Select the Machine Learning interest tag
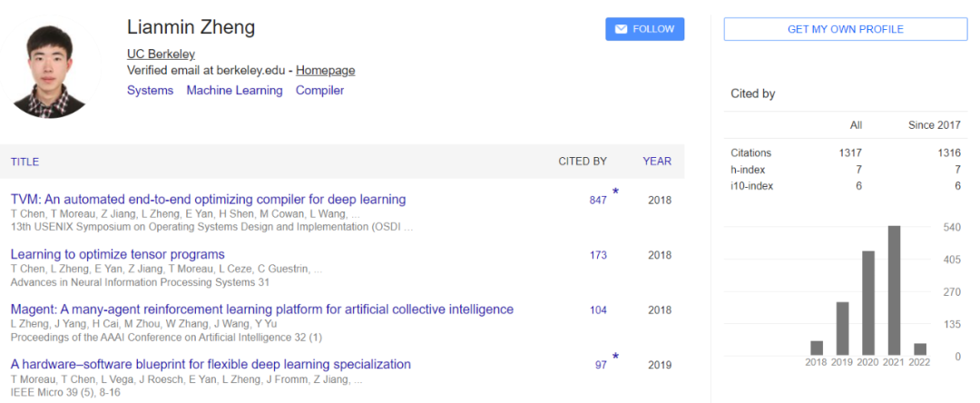The width and height of the screenshot is (980, 403). [234, 91]
